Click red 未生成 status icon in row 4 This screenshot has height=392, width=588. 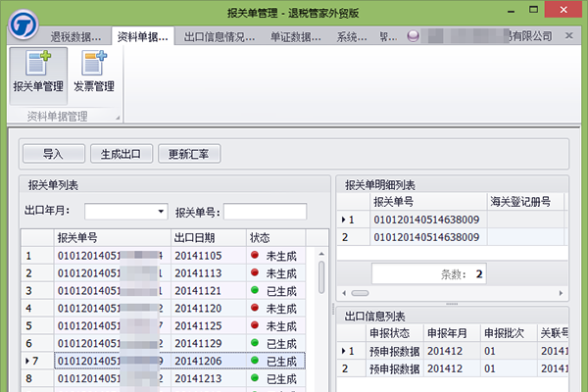click(255, 308)
